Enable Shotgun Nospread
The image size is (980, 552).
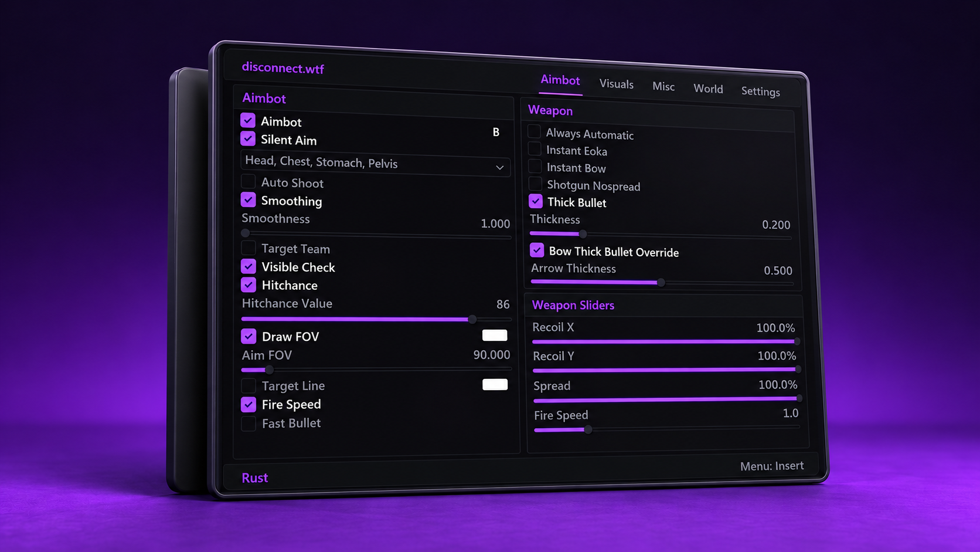[x=535, y=184]
